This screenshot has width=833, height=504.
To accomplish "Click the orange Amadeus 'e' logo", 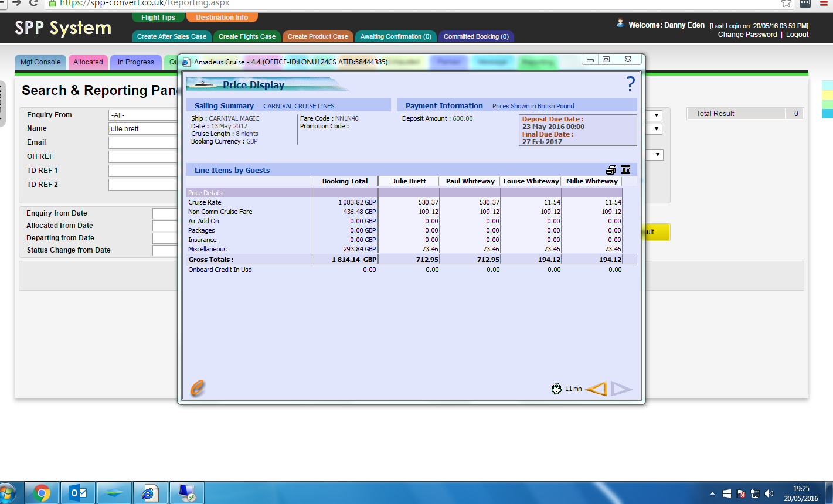I will 198,388.
